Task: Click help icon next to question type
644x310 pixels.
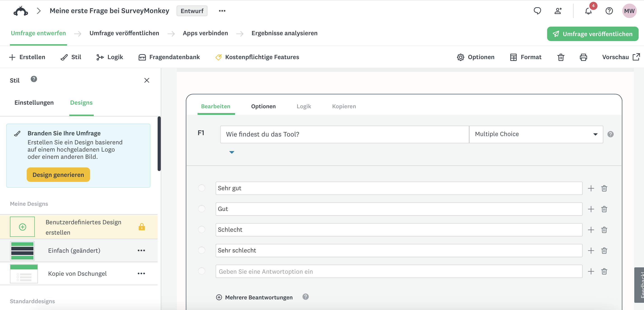Action: tap(611, 134)
